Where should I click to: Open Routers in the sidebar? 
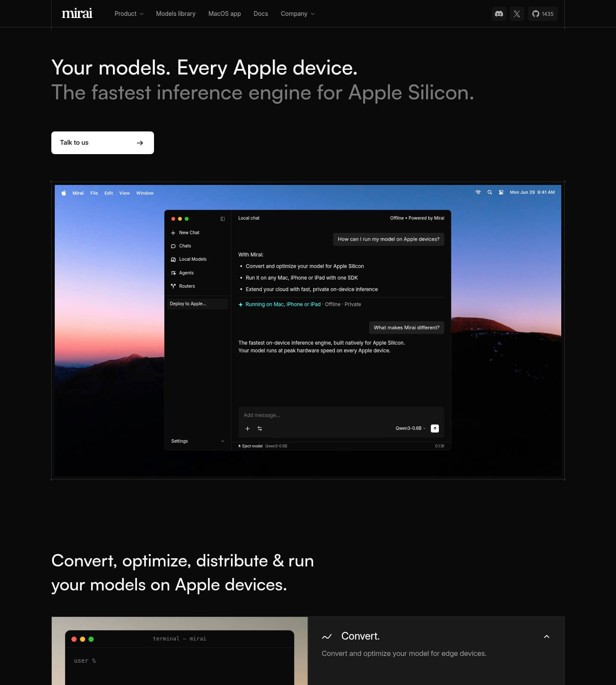(183, 286)
